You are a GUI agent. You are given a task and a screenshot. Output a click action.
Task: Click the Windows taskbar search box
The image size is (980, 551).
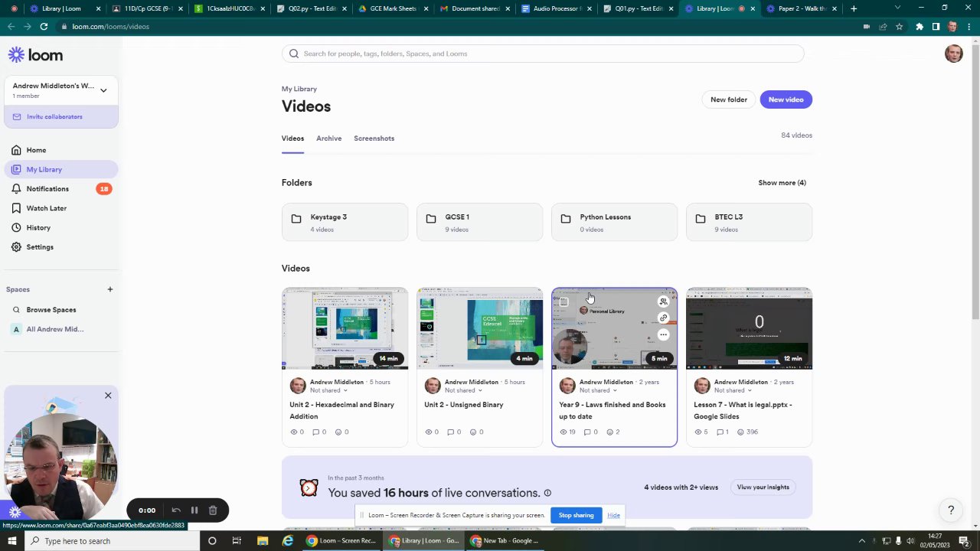(113, 541)
